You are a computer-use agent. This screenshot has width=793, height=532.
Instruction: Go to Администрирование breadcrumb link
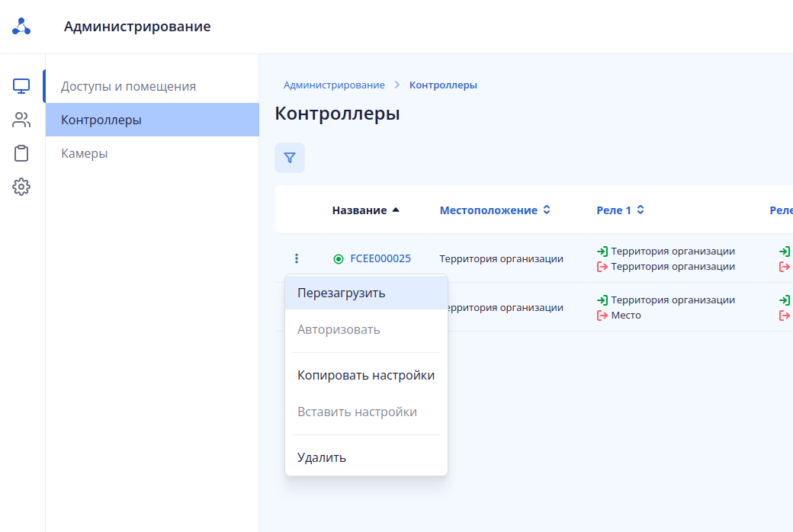pos(334,85)
